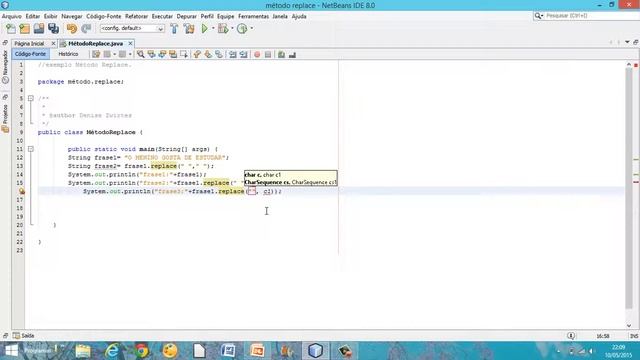Open Google Chrome from taskbar
640x360 pixels.
click(141, 351)
